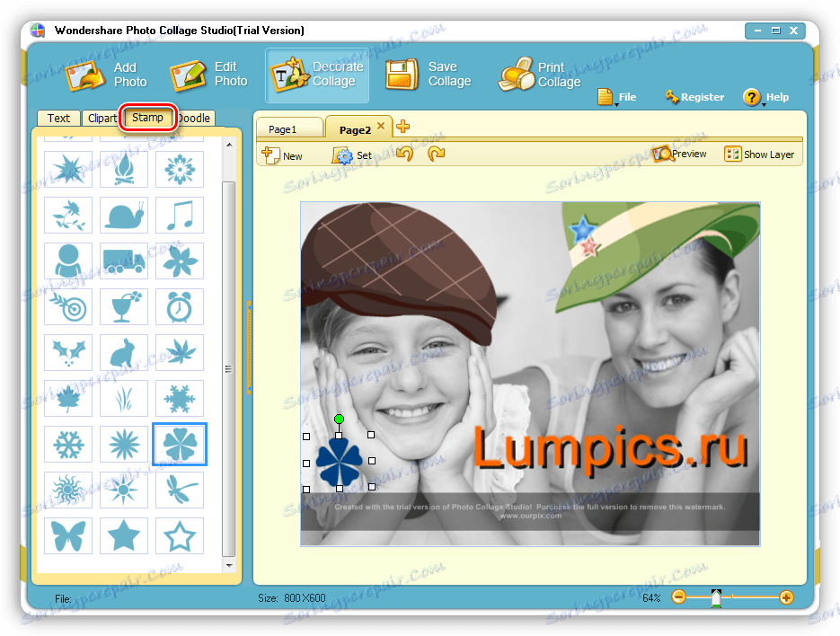840x636 pixels.
Task: Choose the butterfly stamp
Action: pyautogui.click(x=68, y=535)
